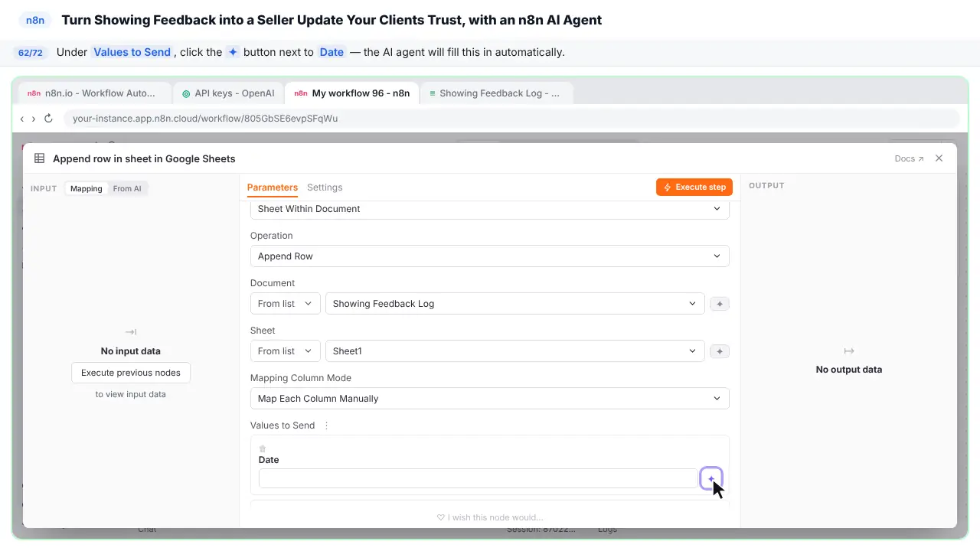Switch to the Parameters tab
This screenshot has width=980, height=551.
pyautogui.click(x=272, y=187)
